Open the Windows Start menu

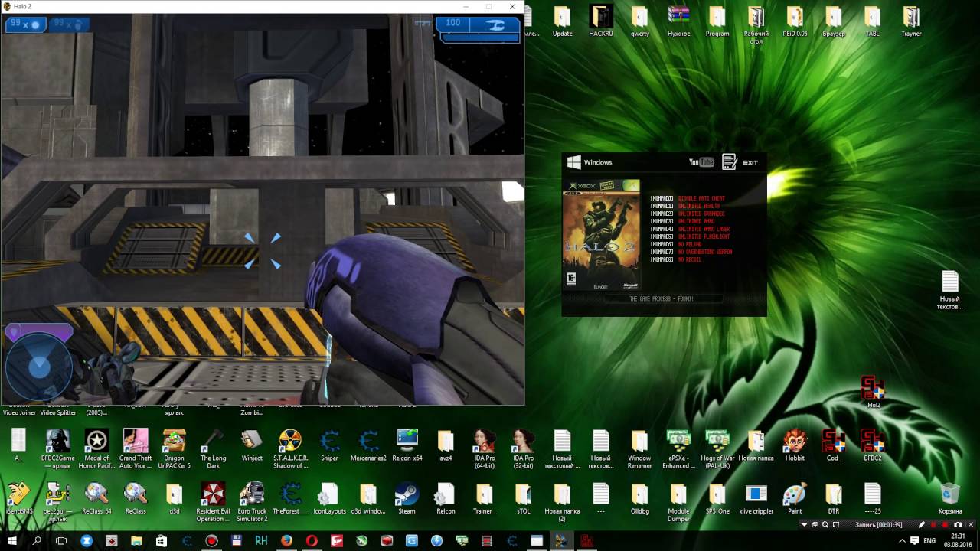pyautogui.click(x=12, y=540)
